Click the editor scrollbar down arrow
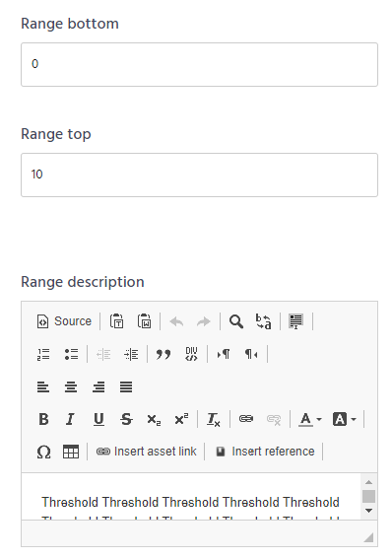Image resolution: width=392 pixels, height=559 pixels. coord(369,511)
